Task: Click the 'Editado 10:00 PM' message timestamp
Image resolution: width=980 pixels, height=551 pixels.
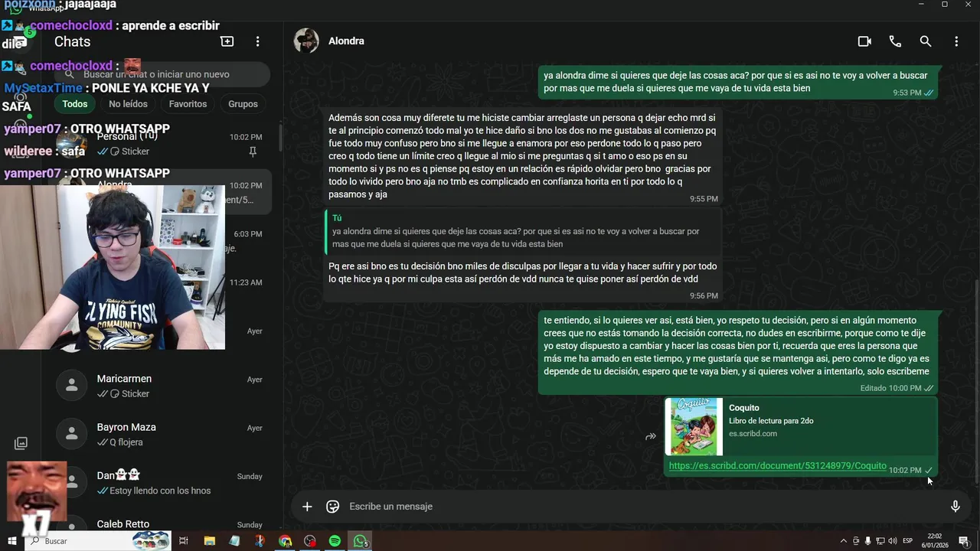Action: tap(890, 388)
